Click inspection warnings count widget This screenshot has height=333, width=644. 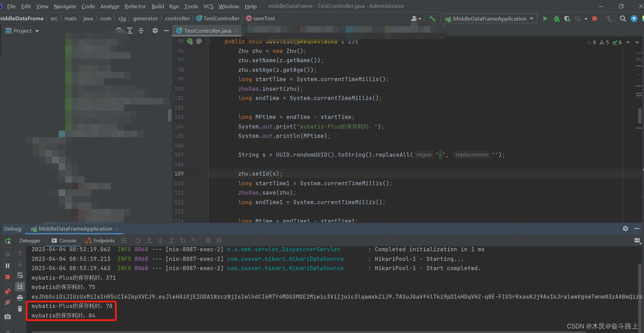[x=604, y=42]
